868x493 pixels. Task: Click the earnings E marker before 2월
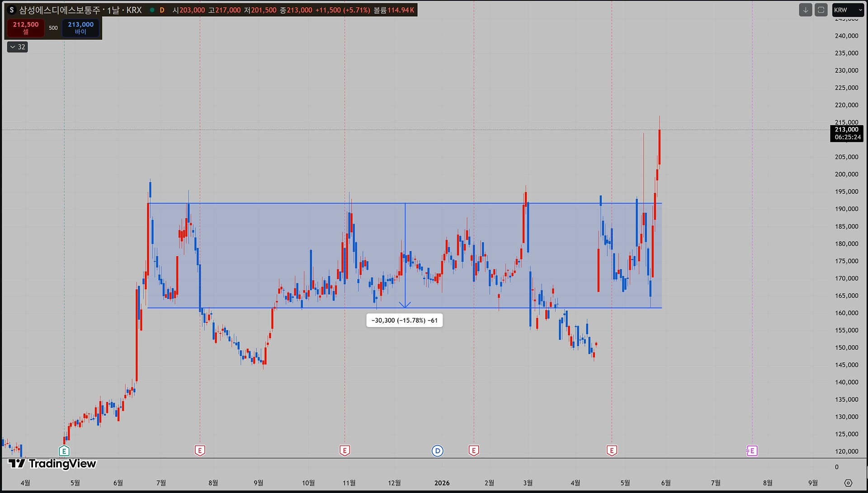click(x=474, y=451)
